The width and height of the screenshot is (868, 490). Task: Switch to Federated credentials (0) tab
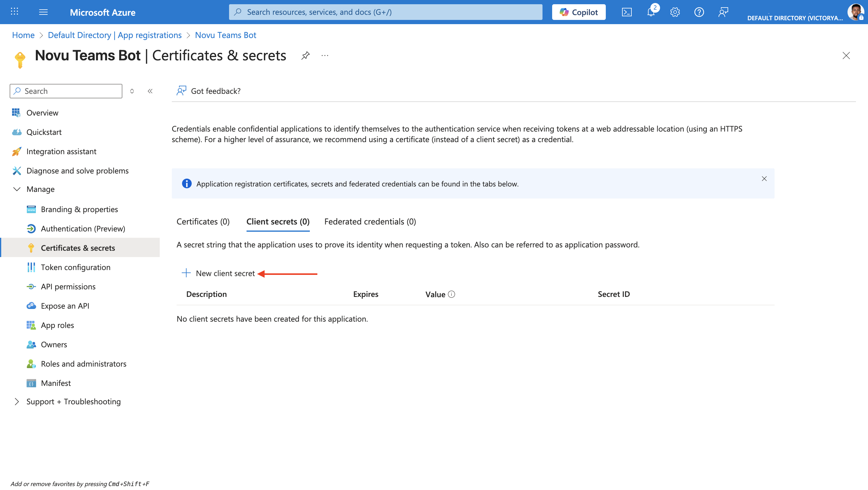370,221
